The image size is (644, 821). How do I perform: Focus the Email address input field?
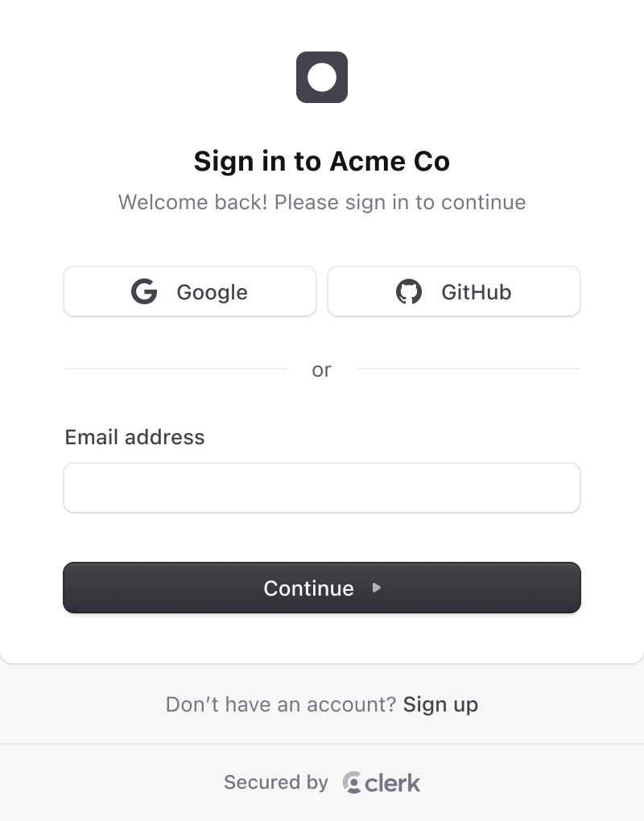pyautogui.click(x=322, y=488)
